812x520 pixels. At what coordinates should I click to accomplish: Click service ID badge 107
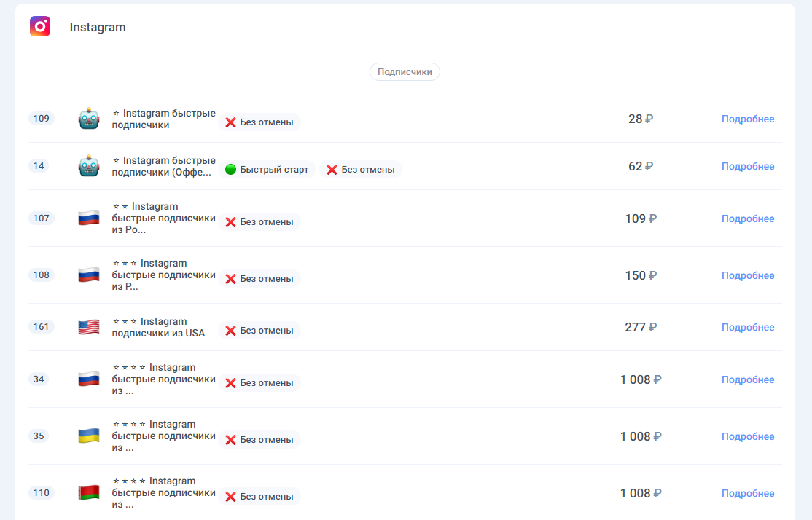click(x=42, y=218)
